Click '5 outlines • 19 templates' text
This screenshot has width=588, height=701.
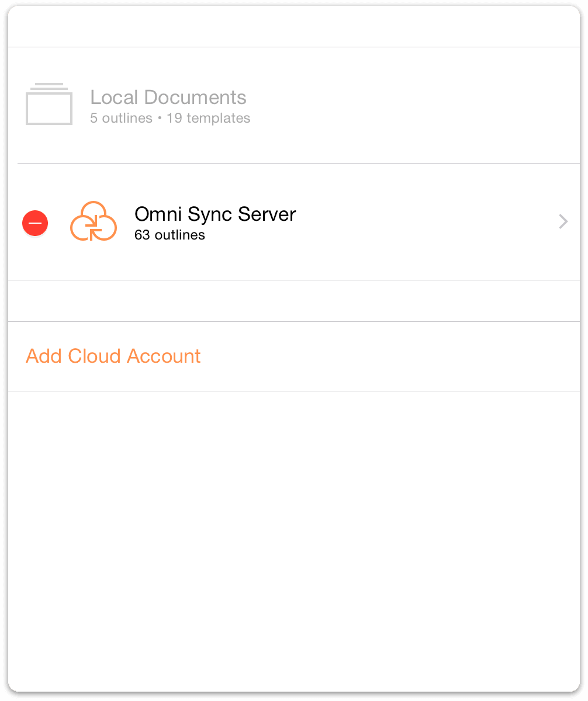tap(170, 118)
